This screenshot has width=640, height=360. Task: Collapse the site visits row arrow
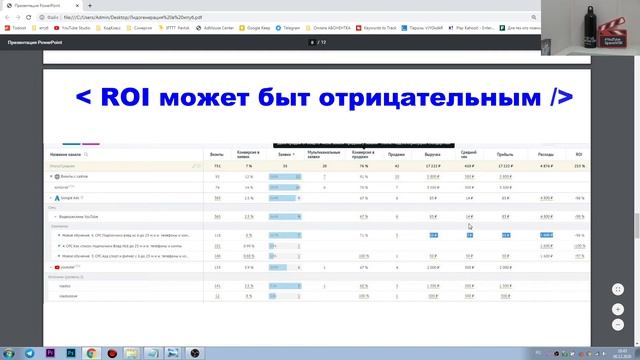pos(51,177)
